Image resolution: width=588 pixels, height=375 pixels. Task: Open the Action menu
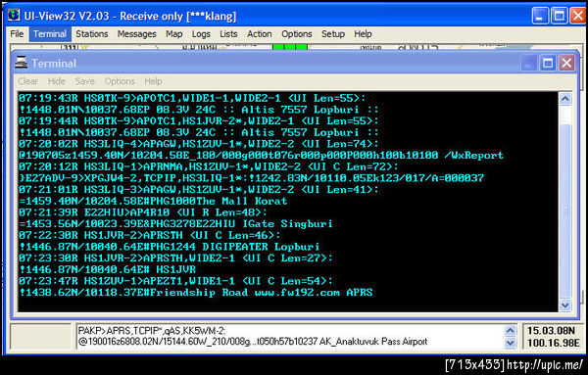click(259, 34)
